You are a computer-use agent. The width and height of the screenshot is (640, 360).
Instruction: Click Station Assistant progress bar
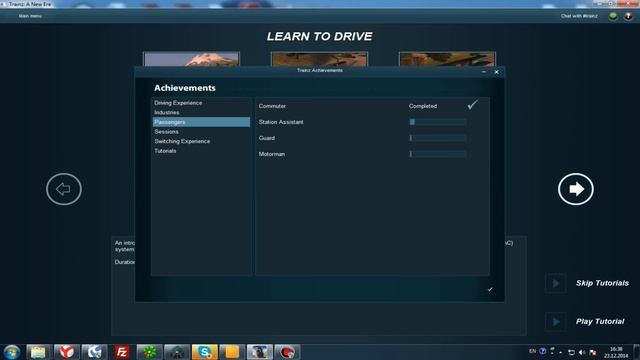pyautogui.click(x=438, y=122)
